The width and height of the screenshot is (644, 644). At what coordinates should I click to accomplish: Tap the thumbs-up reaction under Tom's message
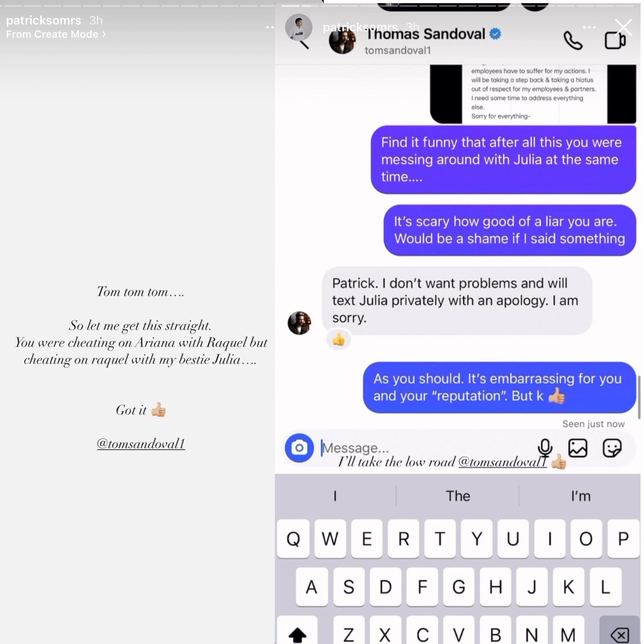tap(338, 340)
